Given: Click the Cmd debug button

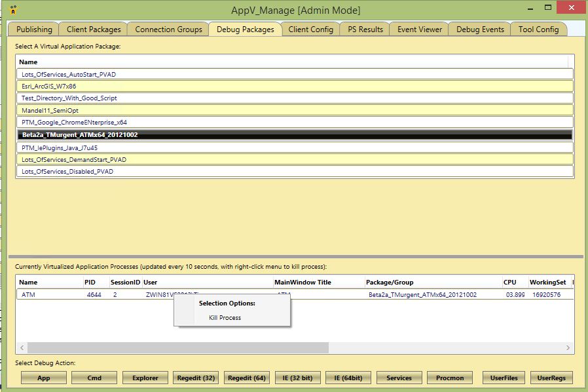Looking at the screenshot, I should point(94,378).
